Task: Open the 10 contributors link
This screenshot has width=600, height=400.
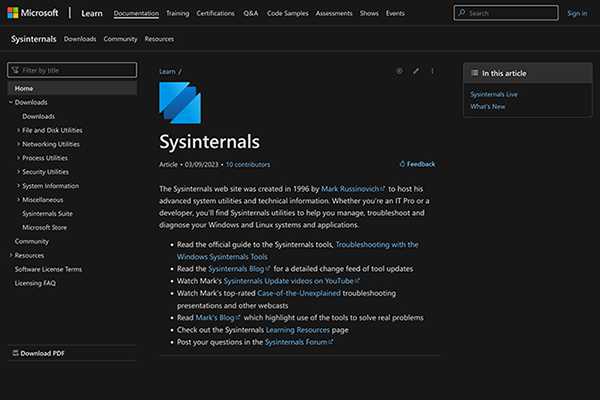Action: click(248, 165)
